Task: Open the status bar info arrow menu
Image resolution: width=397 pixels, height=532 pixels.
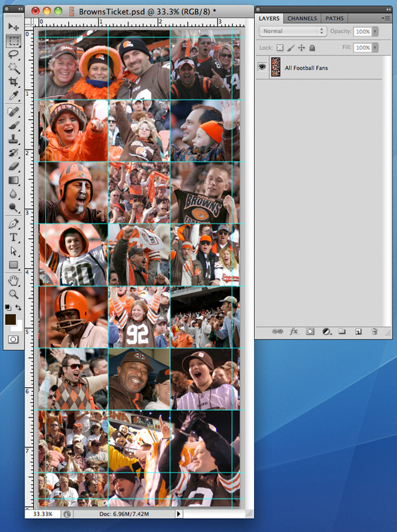Action: 179,513
